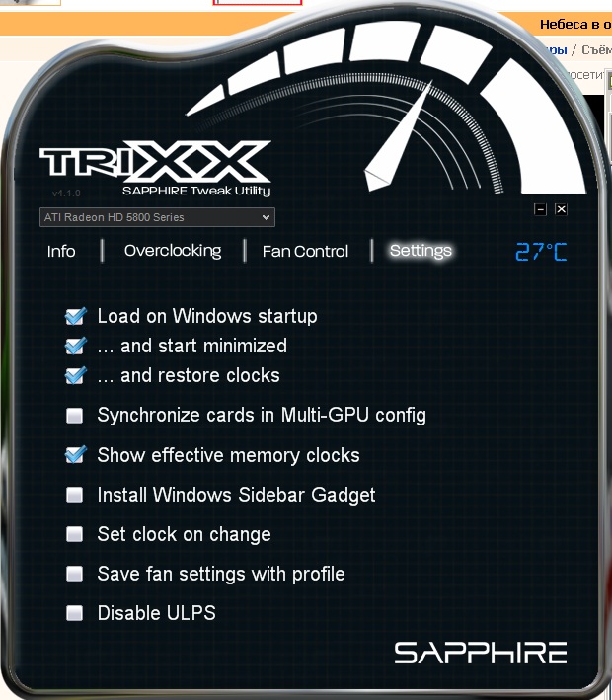
Task: Click the speedometer needle graphic
Action: pyautogui.click(x=398, y=136)
